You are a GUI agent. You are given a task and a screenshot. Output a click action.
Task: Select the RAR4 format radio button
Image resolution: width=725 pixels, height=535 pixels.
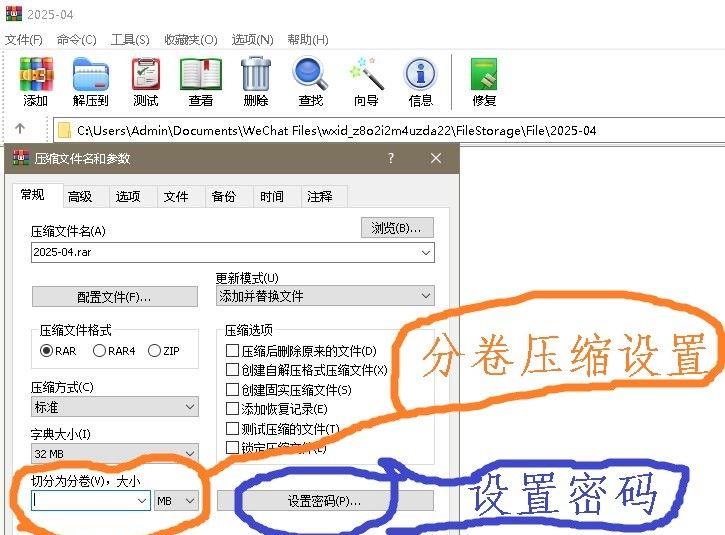coord(99,351)
